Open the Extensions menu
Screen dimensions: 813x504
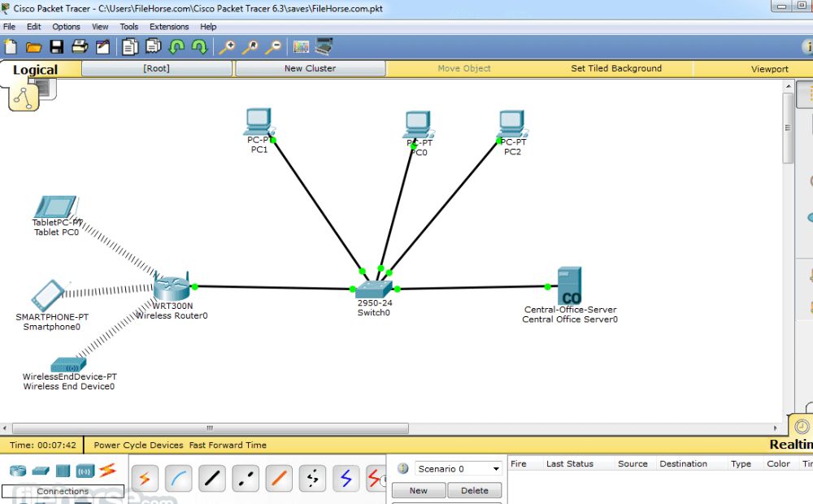169,27
